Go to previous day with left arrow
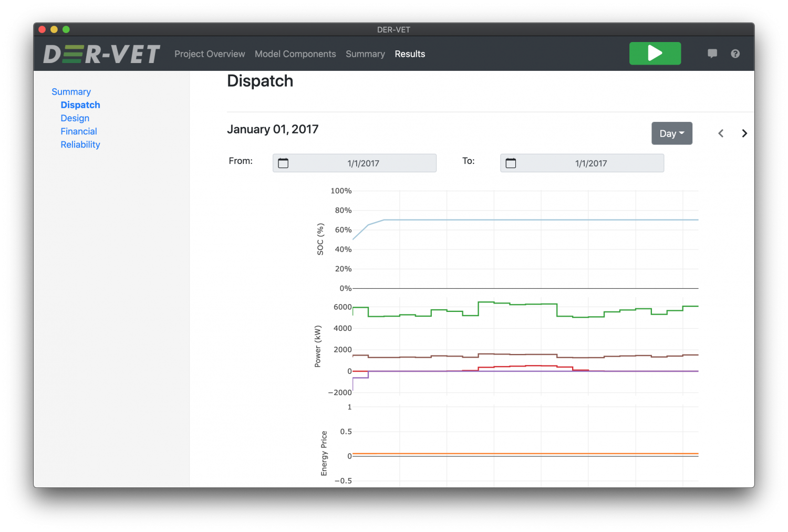The image size is (788, 532). point(721,133)
